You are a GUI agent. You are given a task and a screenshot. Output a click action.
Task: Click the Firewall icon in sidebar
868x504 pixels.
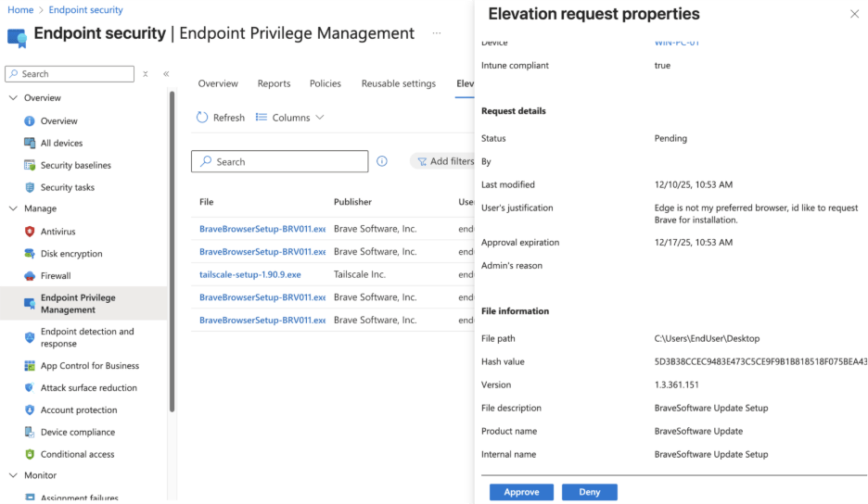pos(30,276)
